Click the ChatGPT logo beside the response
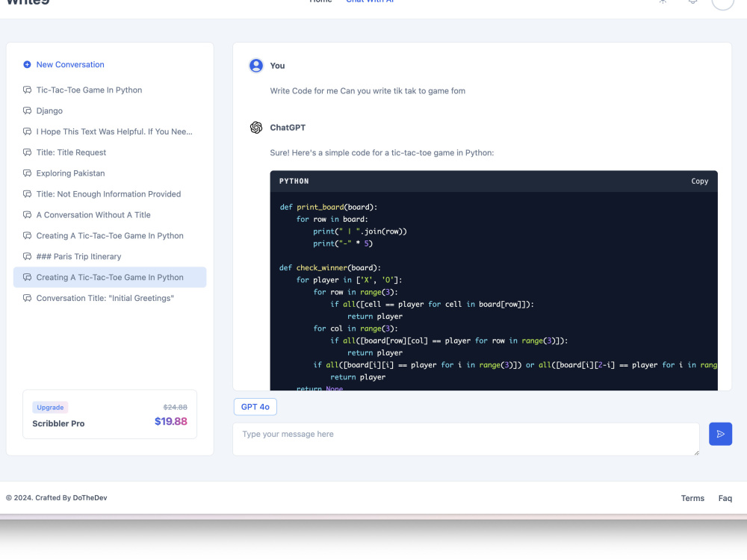The height and width of the screenshot is (560, 747). pos(256,128)
